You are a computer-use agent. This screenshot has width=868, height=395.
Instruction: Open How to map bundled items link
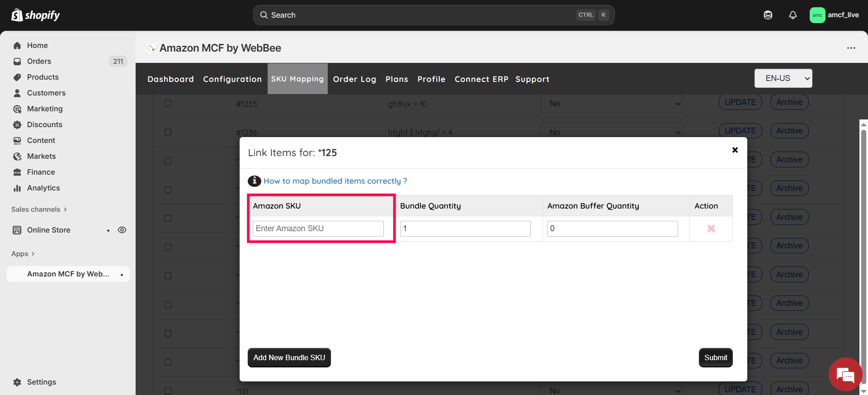tap(335, 181)
